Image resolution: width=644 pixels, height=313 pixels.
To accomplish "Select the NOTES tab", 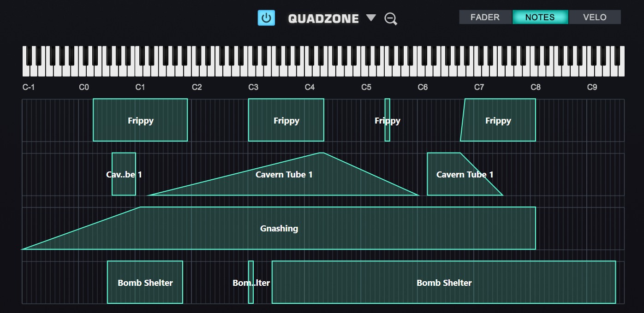I will click(540, 17).
